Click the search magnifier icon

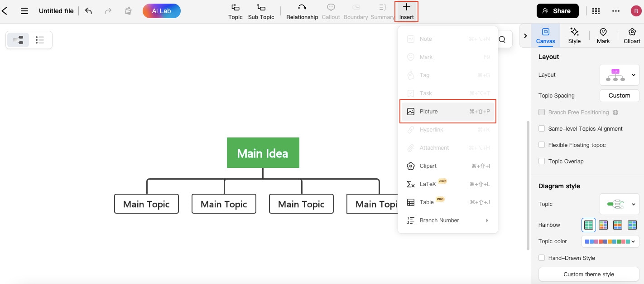pyautogui.click(x=502, y=39)
